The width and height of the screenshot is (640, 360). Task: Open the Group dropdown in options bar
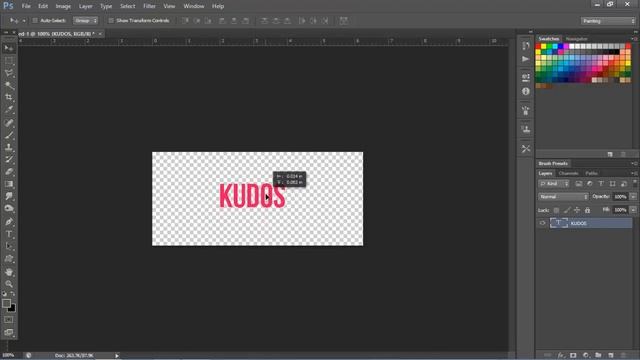(x=85, y=20)
